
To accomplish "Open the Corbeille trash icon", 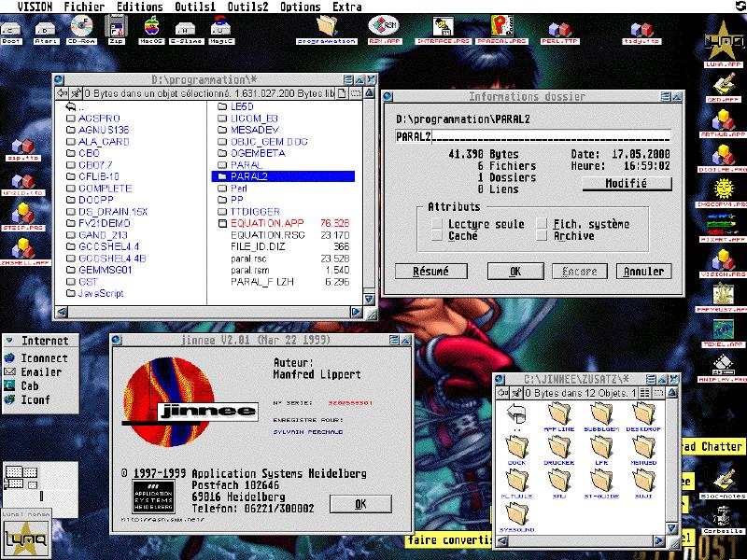I will click(x=723, y=520).
